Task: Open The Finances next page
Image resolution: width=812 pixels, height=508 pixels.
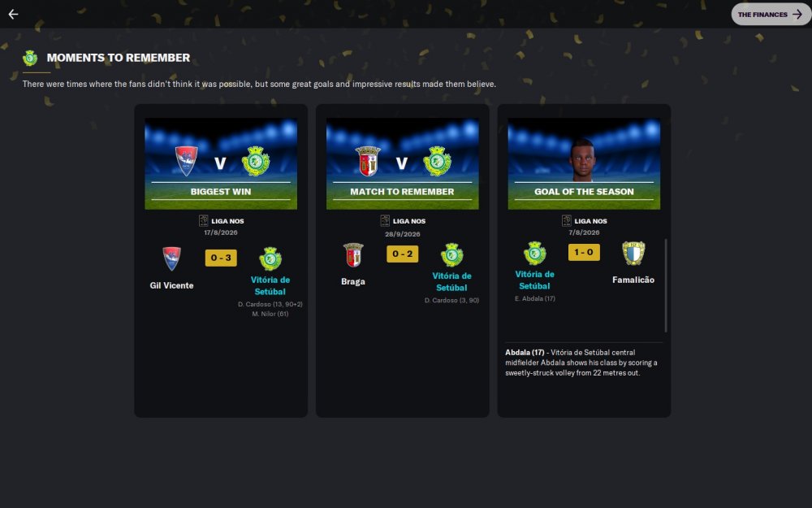Action: coord(771,15)
